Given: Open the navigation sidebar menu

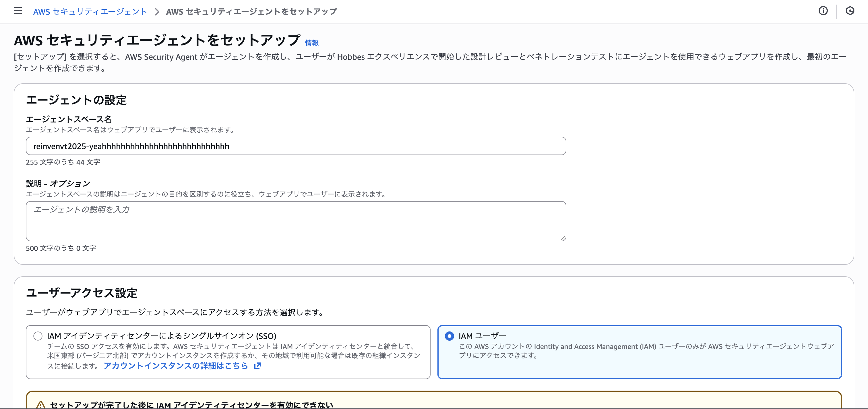Looking at the screenshot, I should tap(17, 11).
